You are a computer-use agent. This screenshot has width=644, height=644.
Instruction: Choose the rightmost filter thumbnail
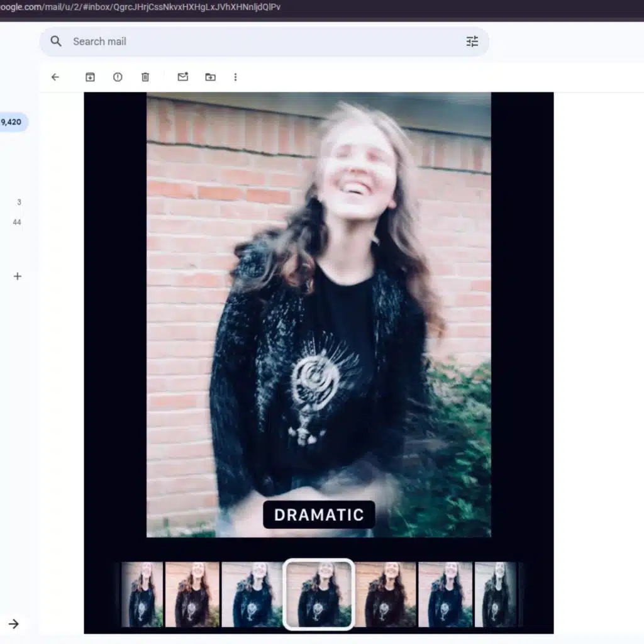click(x=496, y=594)
